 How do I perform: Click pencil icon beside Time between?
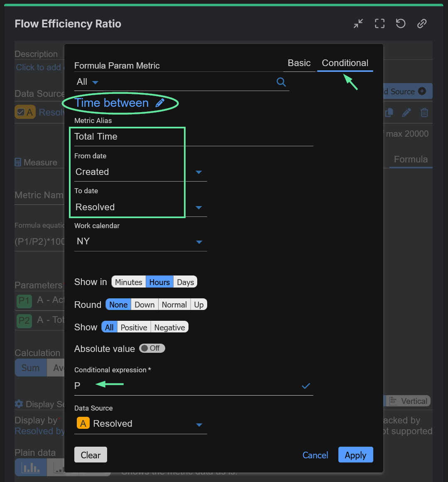(x=160, y=103)
